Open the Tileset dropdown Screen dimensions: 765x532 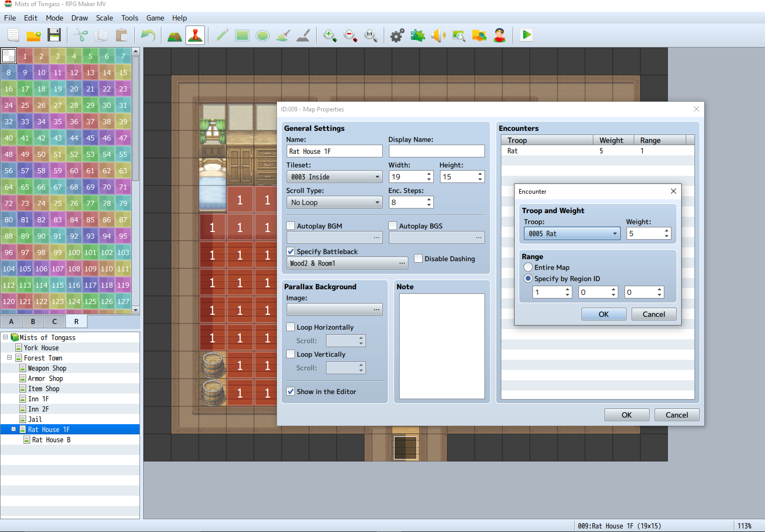[x=335, y=177]
